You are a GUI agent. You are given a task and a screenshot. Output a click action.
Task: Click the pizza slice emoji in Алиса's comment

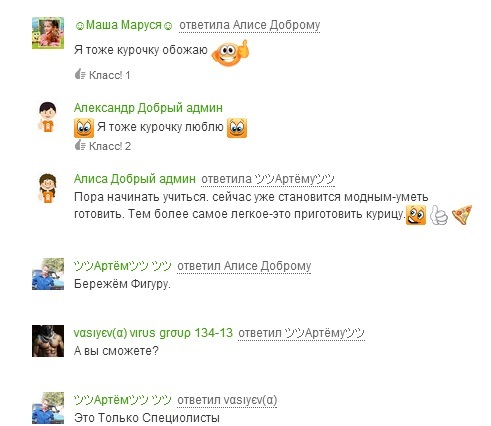click(x=462, y=215)
